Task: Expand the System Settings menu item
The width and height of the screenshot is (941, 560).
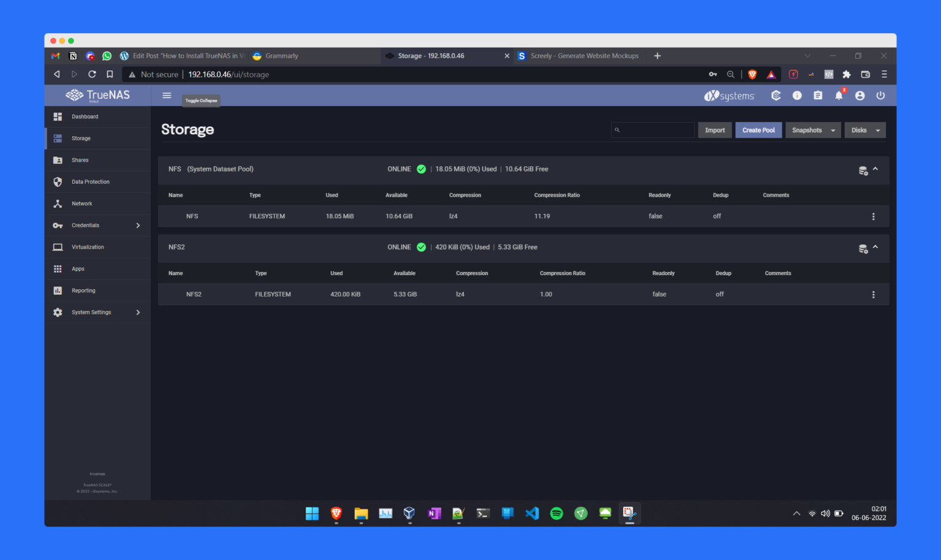Action: click(91, 312)
